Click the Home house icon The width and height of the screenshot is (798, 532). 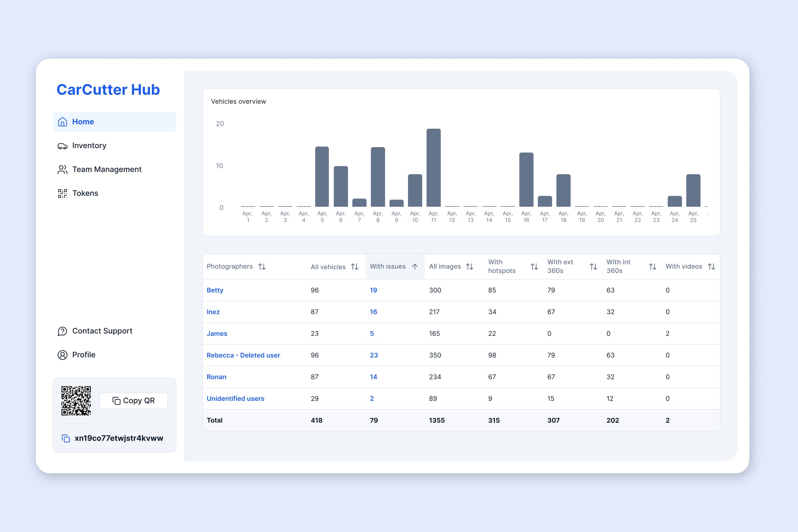point(63,122)
